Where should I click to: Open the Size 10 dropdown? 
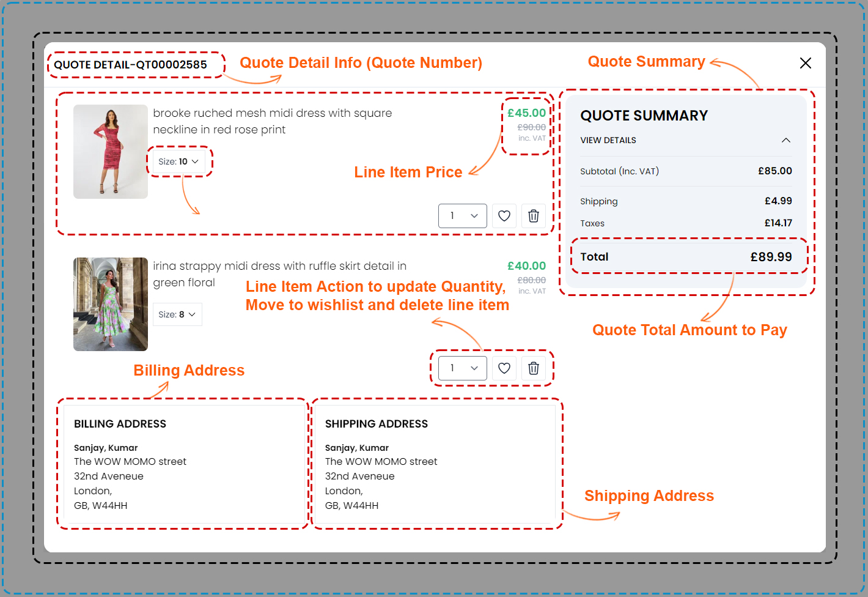tap(178, 161)
